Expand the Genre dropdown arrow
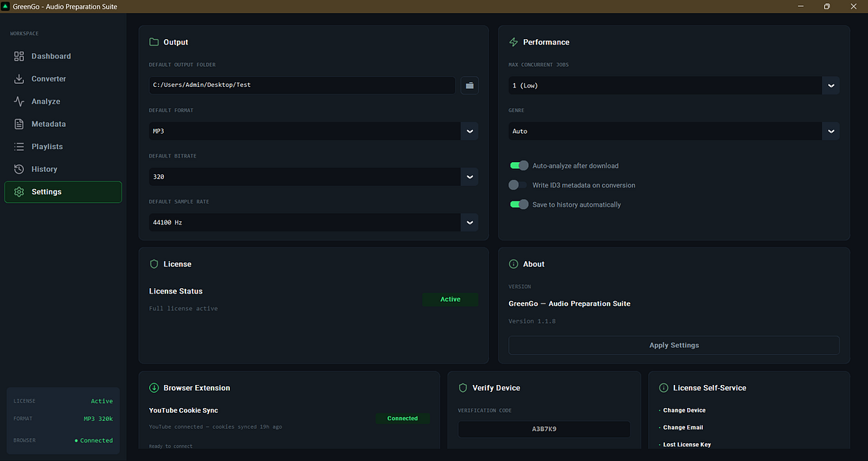868x461 pixels. tap(831, 131)
